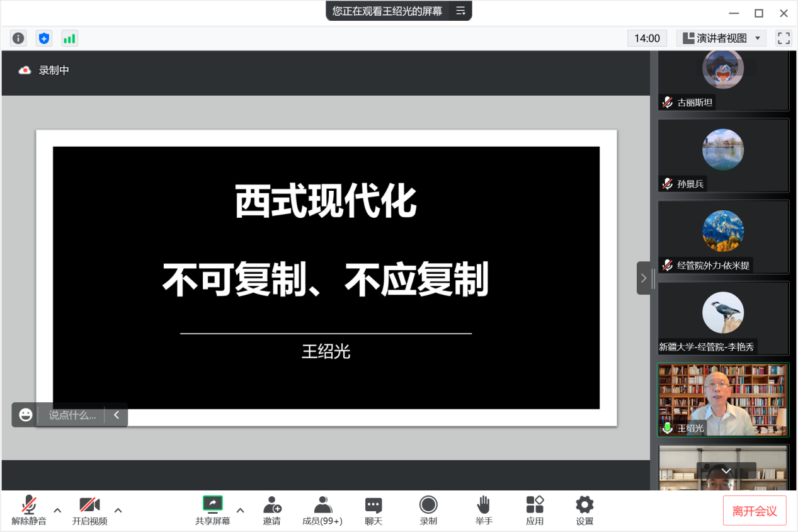Viewport: 798px width, 532px height.
Task: Expand audio options next to 解除静音
Action: (x=56, y=511)
